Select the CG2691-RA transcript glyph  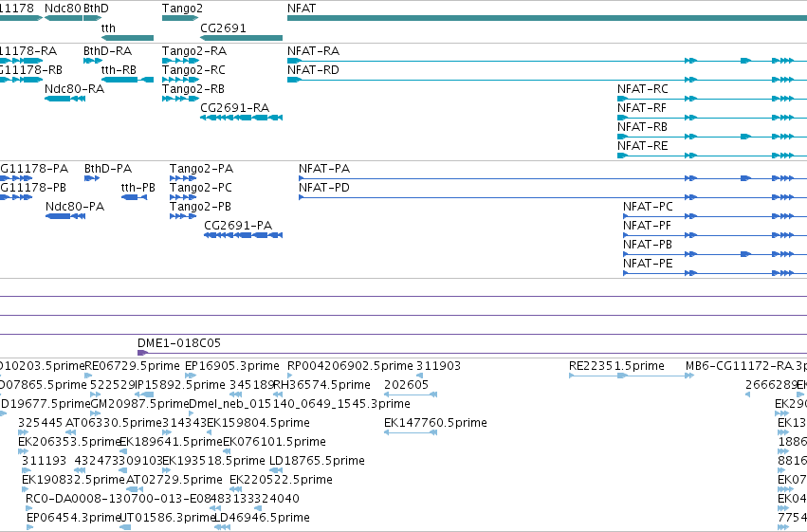pos(242,118)
